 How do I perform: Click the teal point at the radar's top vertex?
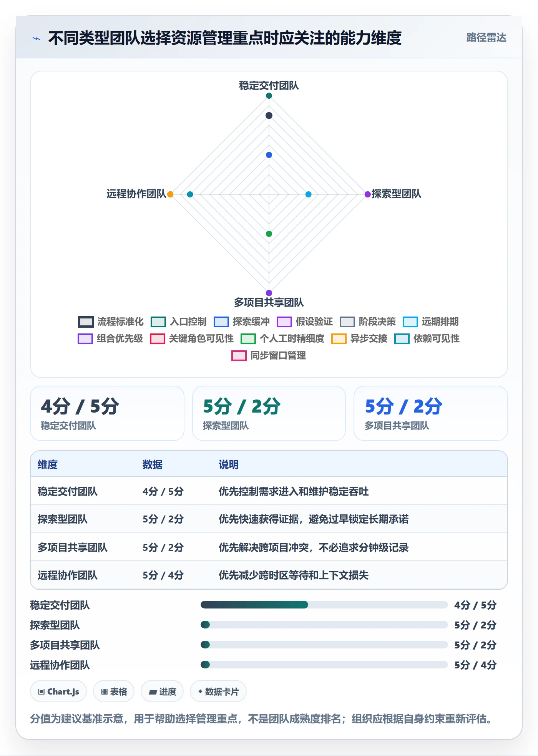coord(269,96)
